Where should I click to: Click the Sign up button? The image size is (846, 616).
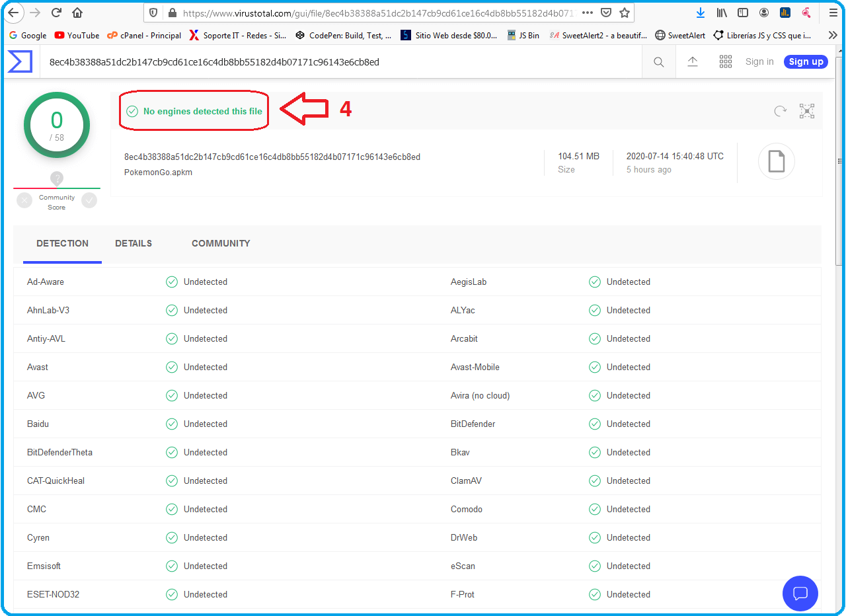pyautogui.click(x=806, y=61)
